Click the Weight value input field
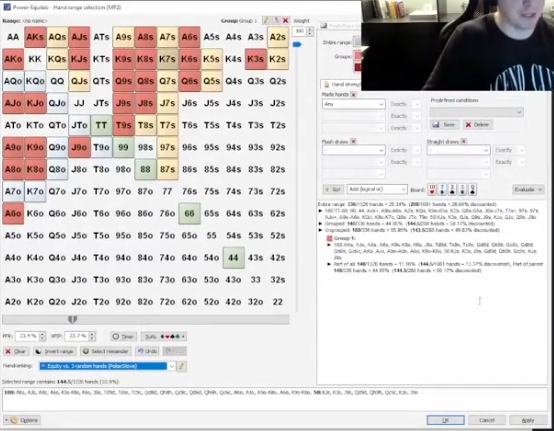The width and height of the screenshot is (554, 431). pos(300,31)
